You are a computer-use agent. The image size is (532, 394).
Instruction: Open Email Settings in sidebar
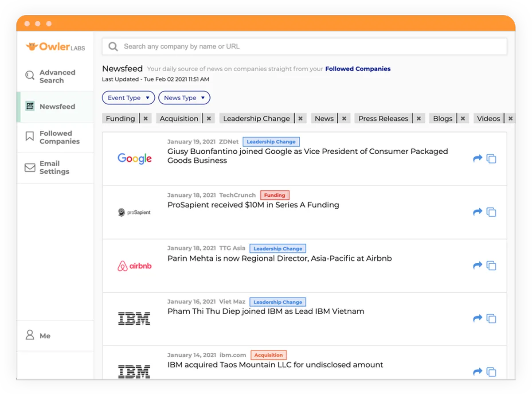click(55, 168)
